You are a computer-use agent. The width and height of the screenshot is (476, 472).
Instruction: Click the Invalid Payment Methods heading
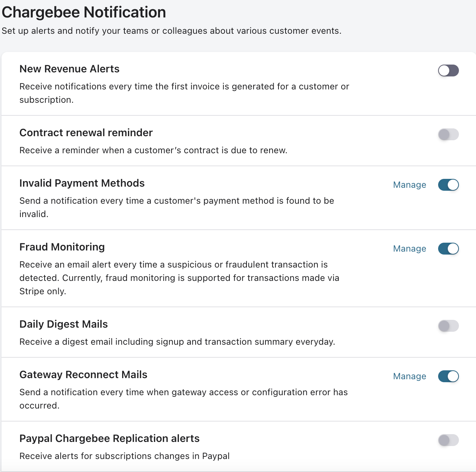click(82, 183)
